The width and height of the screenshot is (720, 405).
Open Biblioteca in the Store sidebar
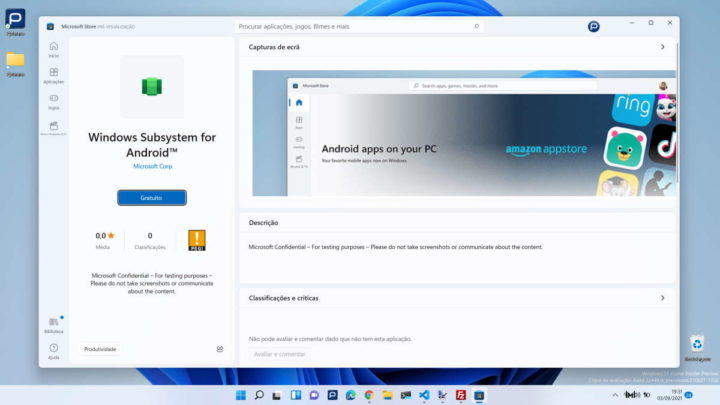click(53, 324)
